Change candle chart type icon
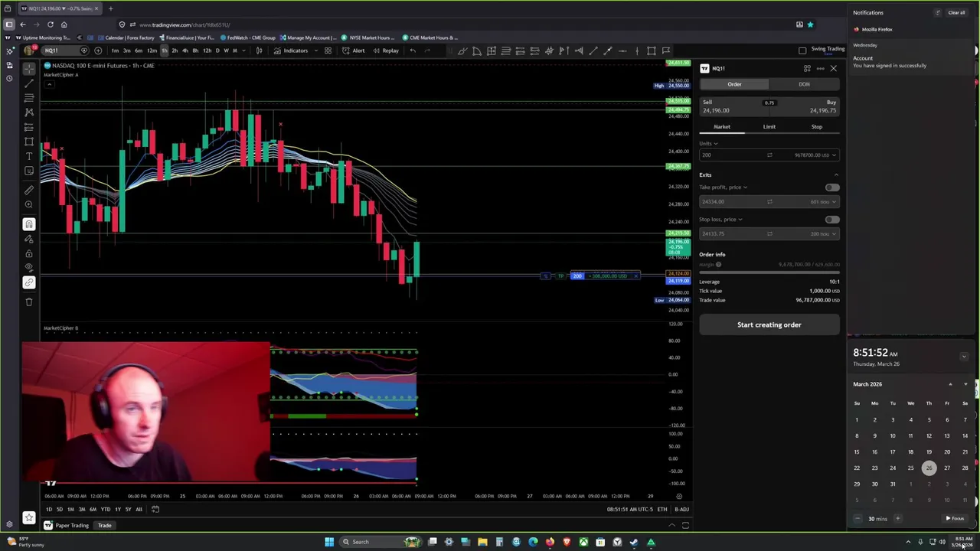The image size is (980, 551). (259, 51)
